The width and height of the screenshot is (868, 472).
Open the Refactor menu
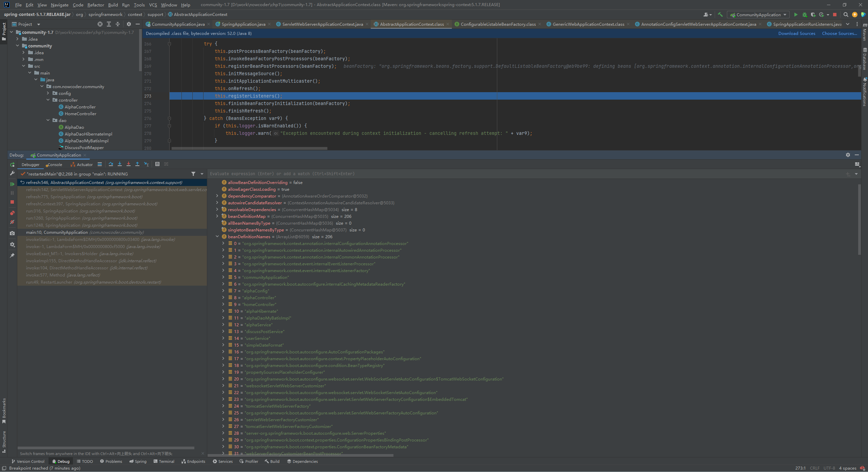point(96,5)
